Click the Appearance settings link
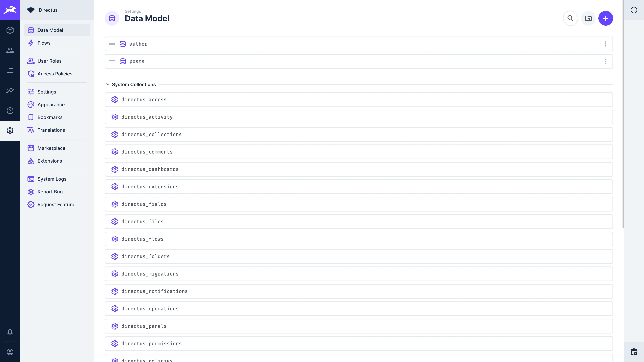Image resolution: width=644 pixels, height=362 pixels. click(x=51, y=104)
